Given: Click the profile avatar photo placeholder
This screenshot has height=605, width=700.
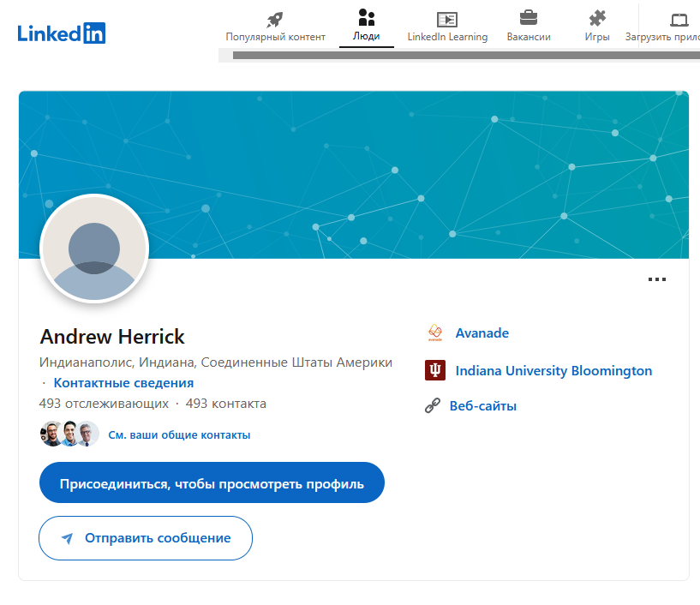Looking at the screenshot, I should point(94,249).
